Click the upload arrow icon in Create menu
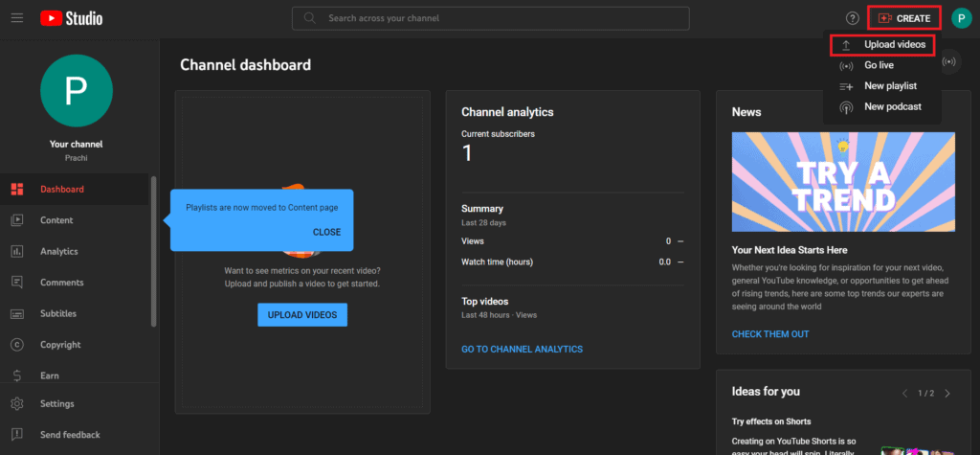This screenshot has height=455, width=980. tap(846, 45)
